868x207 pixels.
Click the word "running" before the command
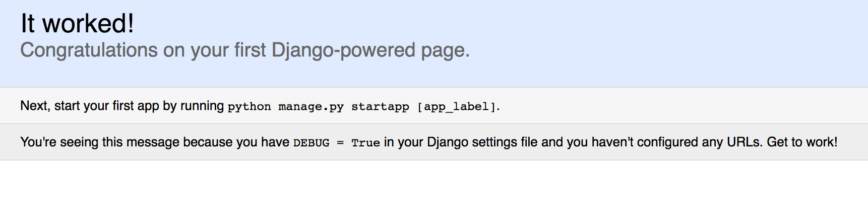click(x=202, y=106)
